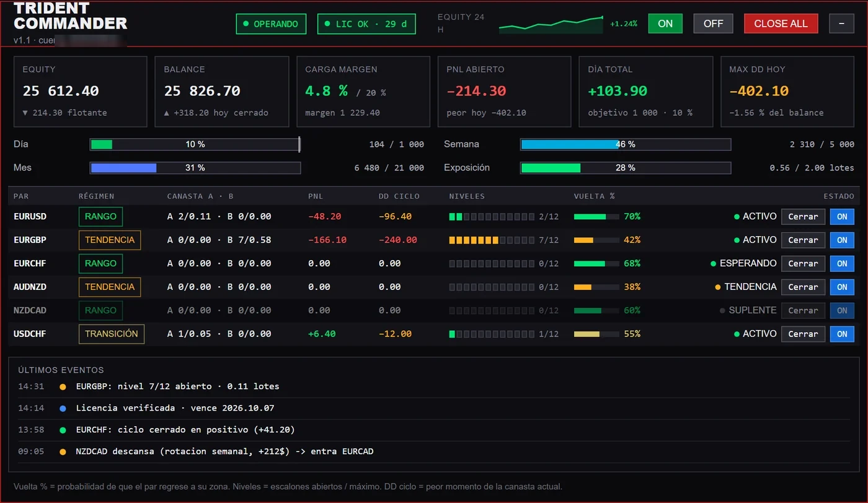This screenshot has width=868, height=503.
Task: Toggle the ON switch for AUDNZD
Action: pyautogui.click(x=842, y=287)
